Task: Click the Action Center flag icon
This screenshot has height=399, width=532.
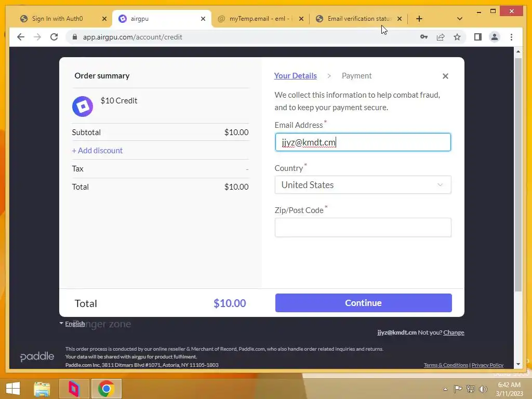Action: coord(458,389)
